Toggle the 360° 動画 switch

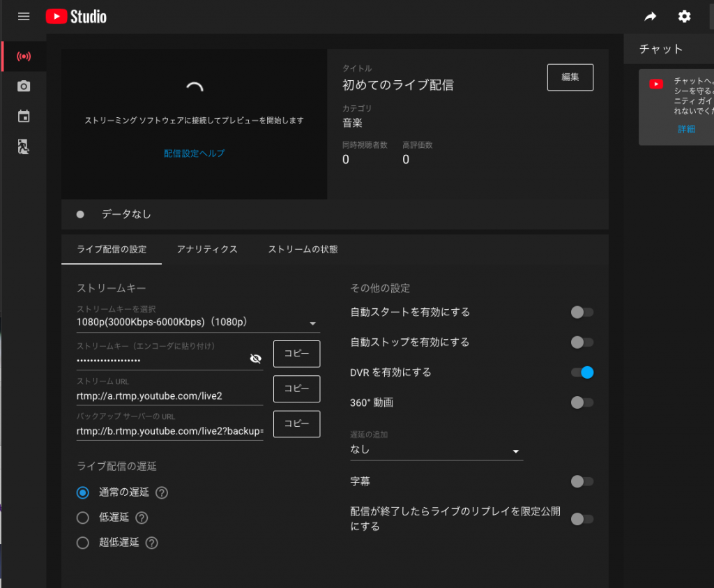tap(582, 402)
